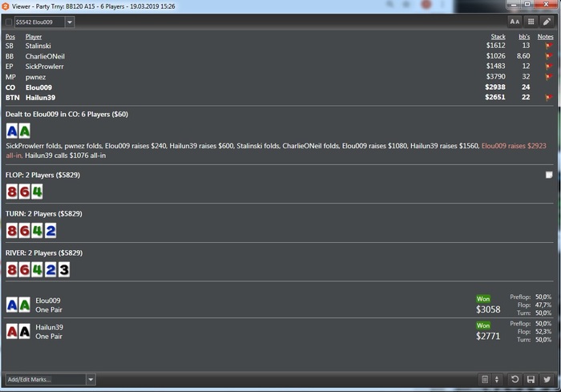Click the Add/Edit Marks field
This screenshot has width=561, height=392.
coord(46,379)
